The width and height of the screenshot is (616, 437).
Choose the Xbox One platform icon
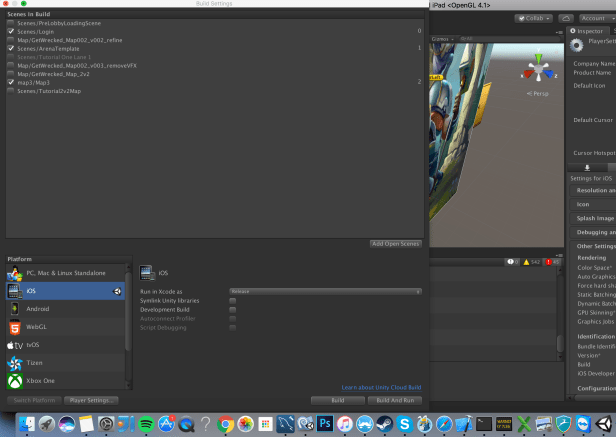[15, 381]
